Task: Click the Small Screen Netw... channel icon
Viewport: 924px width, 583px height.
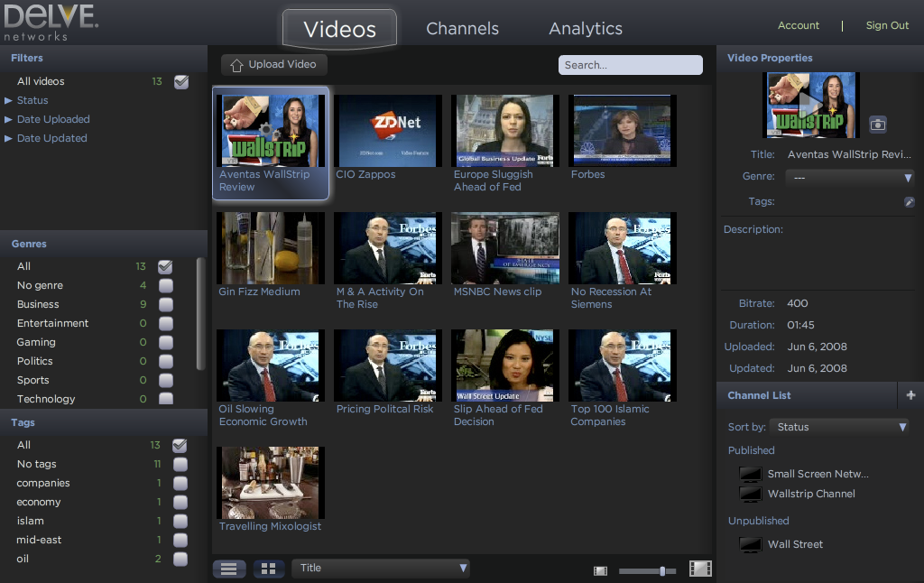Action: click(x=750, y=474)
